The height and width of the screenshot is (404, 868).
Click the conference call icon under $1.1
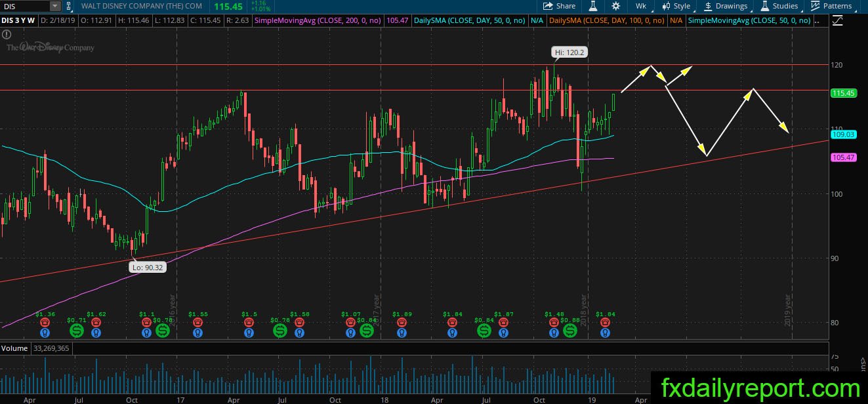[146, 323]
